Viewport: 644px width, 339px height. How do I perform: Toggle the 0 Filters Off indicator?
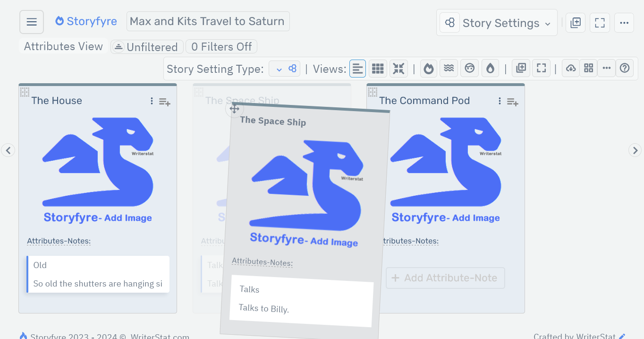tap(221, 46)
